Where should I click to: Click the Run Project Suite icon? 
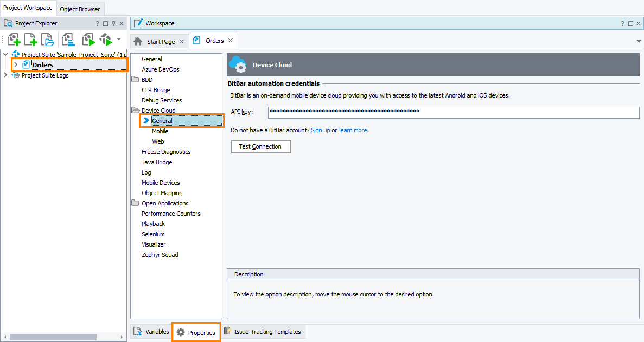tap(105, 40)
